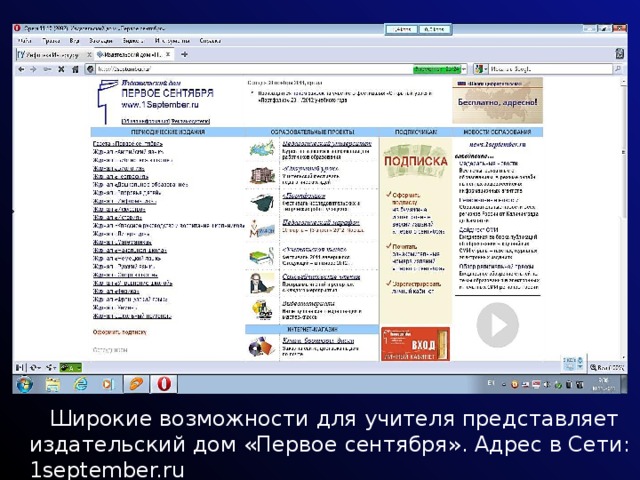This screenshot has width=640, height=480.
Task: Open the Закладки menu
Action: (x=101, y=41)
